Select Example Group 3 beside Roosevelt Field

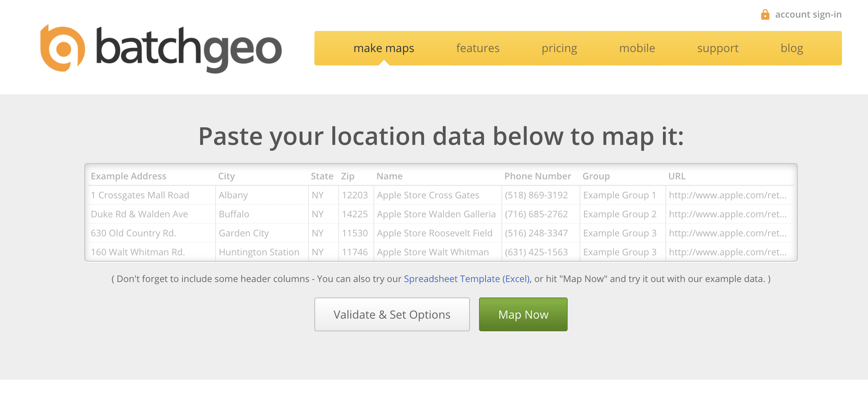(620, 233)
